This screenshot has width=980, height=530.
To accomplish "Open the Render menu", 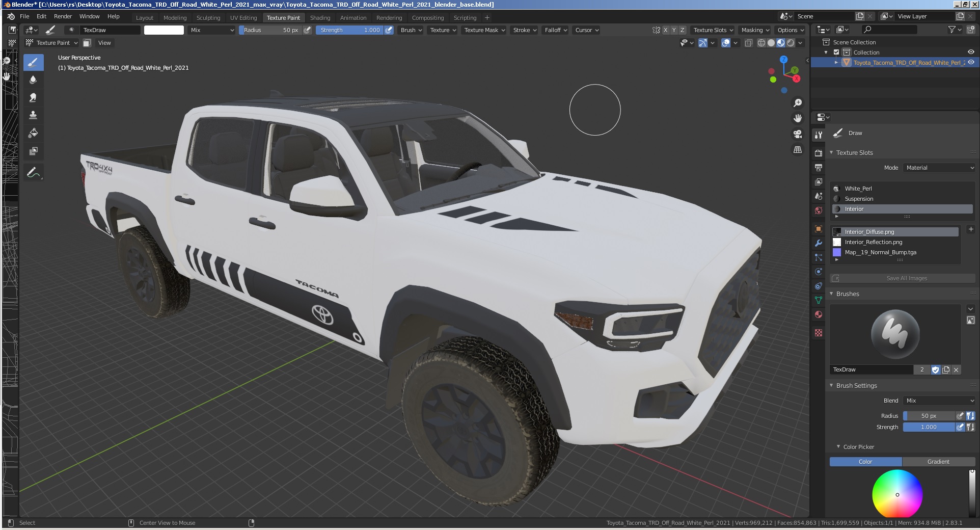I will tap(63, 16).
